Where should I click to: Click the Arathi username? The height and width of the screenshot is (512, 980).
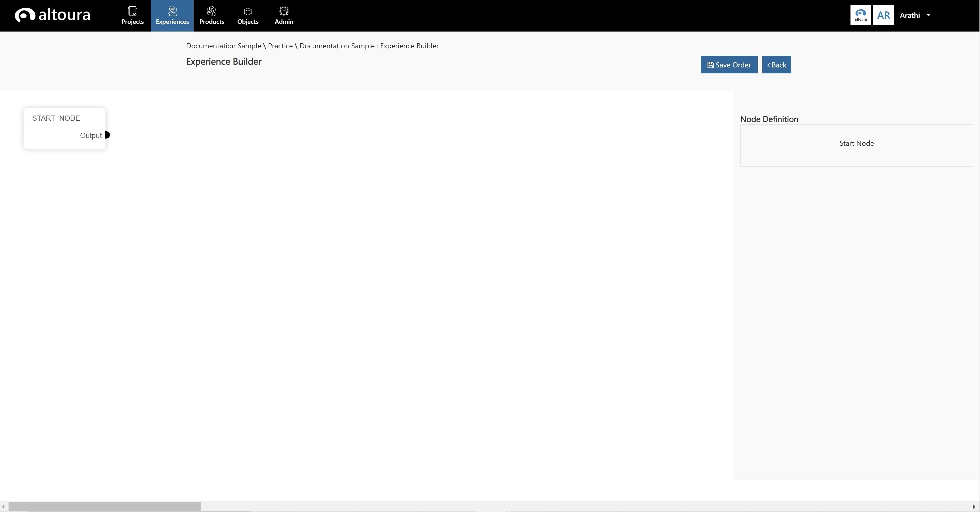(x=910, y=15)
